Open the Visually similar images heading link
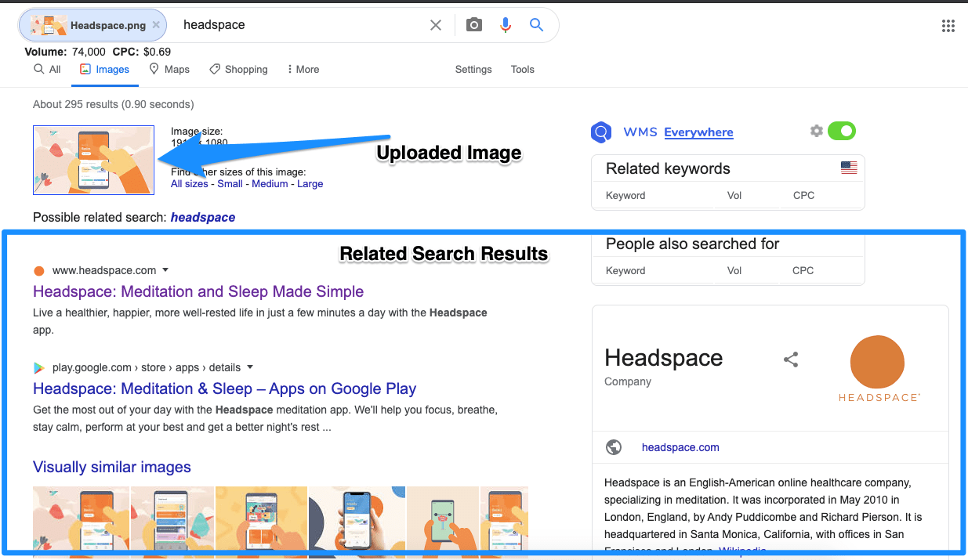Image resolution: width=968 pixels, height=560 pixels. 112,467
